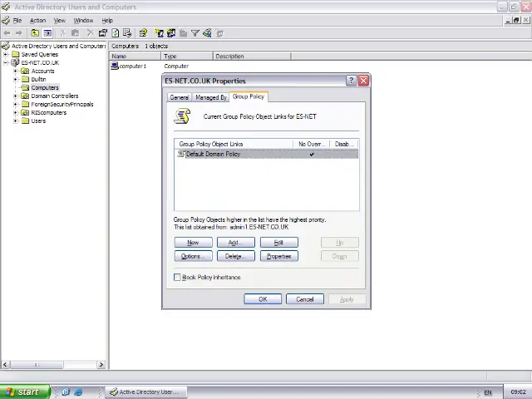Click the Options... button
The width and height of the screenshot is (532, 399).
pyautogui.click(x=193, y=256)
